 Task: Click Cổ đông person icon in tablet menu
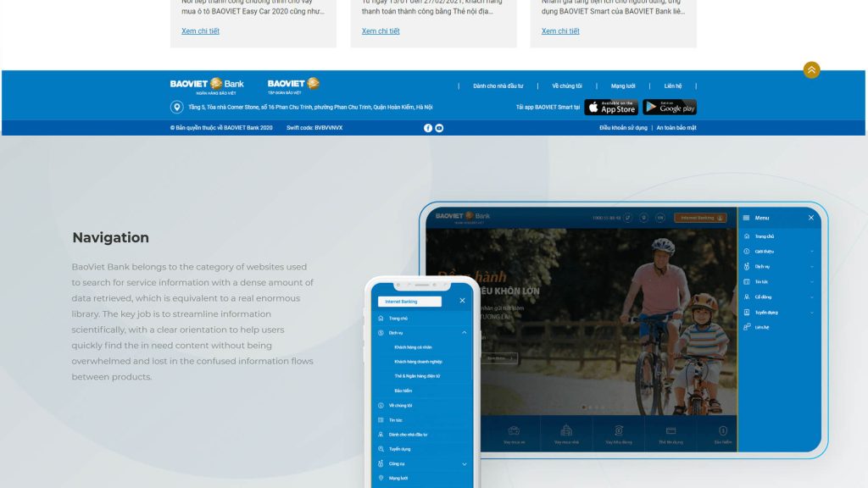tap(747, 297)
